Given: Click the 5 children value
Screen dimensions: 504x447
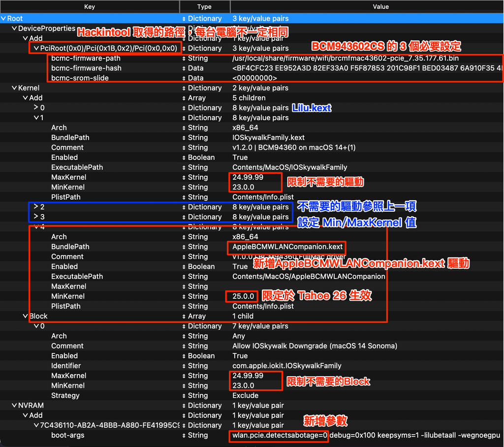Looking at the screenshot, I should pos(249,98).
